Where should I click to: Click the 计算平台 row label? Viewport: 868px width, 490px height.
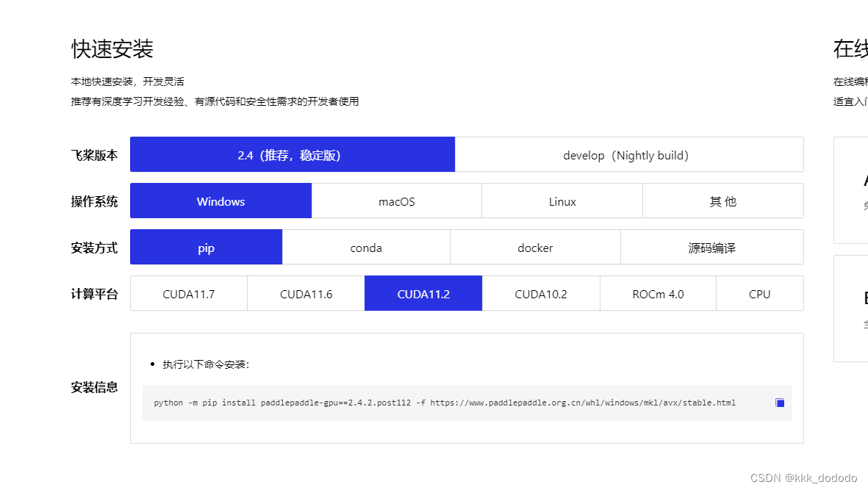click(x=94, y=294)
